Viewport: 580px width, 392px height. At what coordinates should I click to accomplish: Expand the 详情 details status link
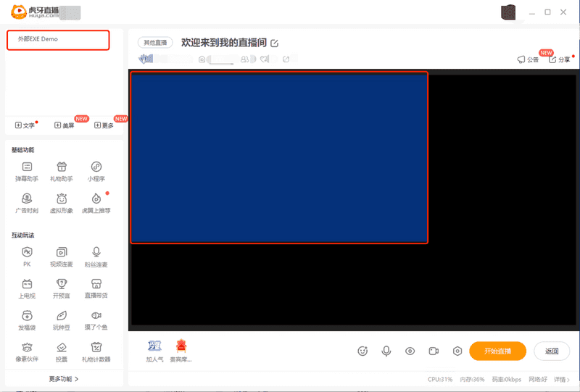pos(562,380)
